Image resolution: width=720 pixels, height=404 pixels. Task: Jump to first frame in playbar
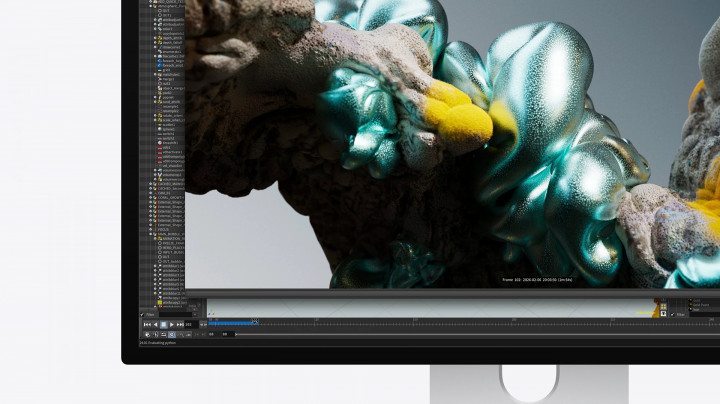pos(147,325)
